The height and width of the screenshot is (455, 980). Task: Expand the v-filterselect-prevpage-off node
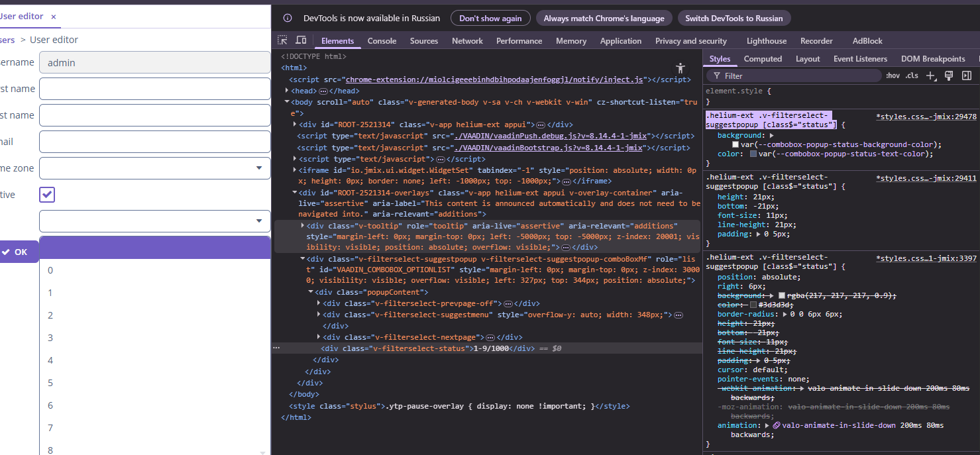pos(319,303)
